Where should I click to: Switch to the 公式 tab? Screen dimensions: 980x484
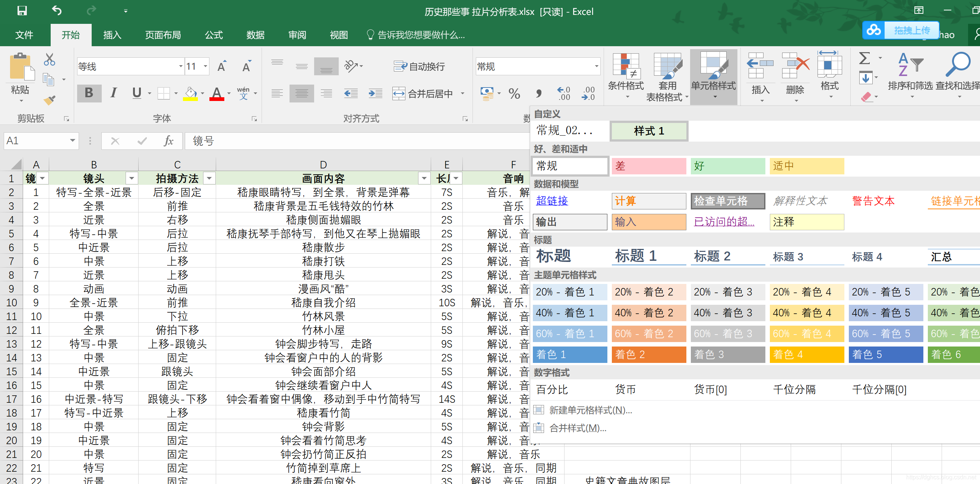point(214,35)
